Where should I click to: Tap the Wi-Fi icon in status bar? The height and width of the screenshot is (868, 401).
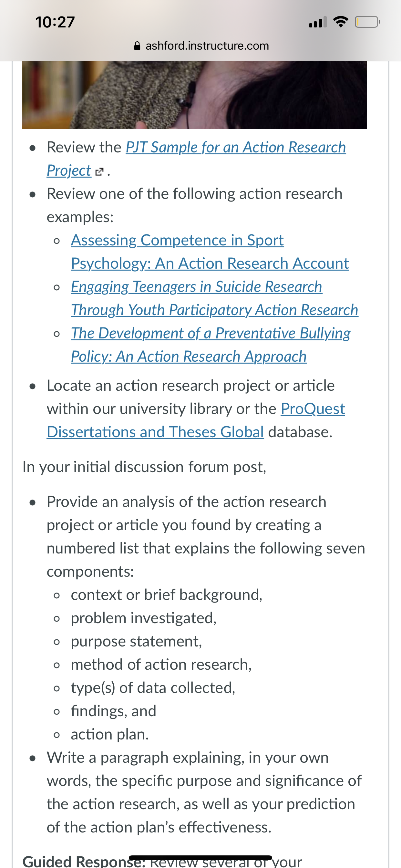340,22
